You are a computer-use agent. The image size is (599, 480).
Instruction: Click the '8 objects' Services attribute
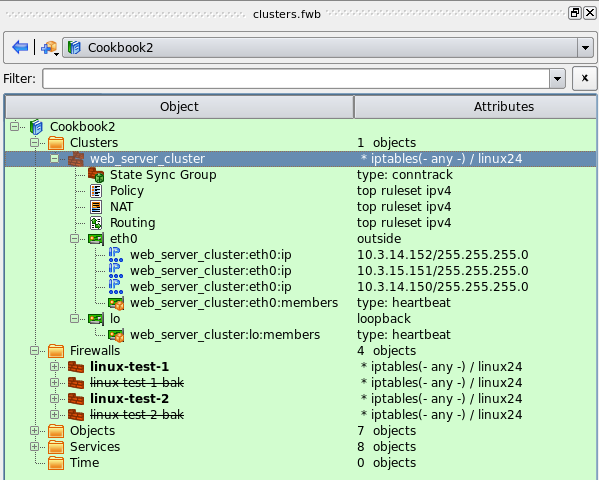point(387,447)
